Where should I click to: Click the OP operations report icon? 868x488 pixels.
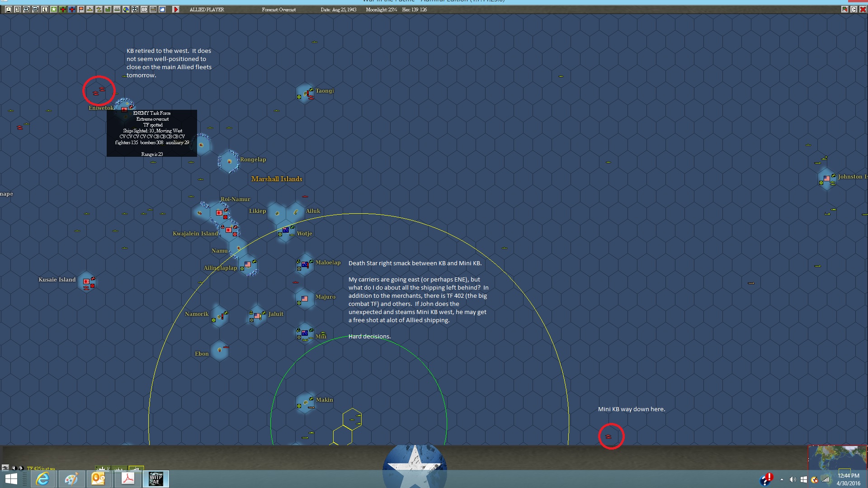tap(144, 9)
